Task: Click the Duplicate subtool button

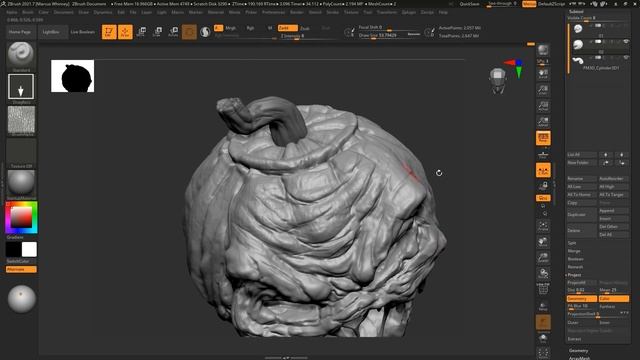Action: point(582,215)
